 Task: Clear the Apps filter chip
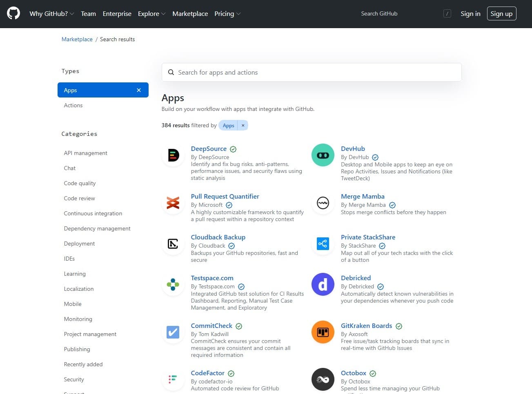click(x=243, y=125)
